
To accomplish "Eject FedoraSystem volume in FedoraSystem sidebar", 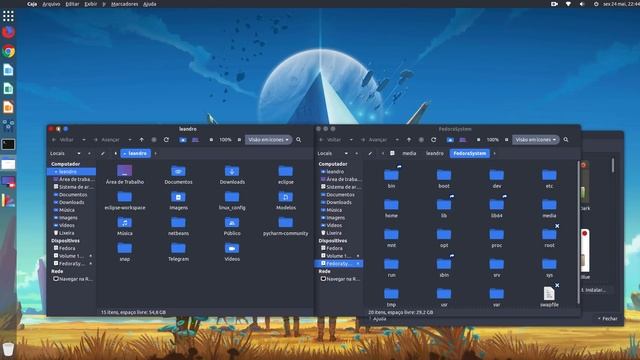I will pos(358,264).
